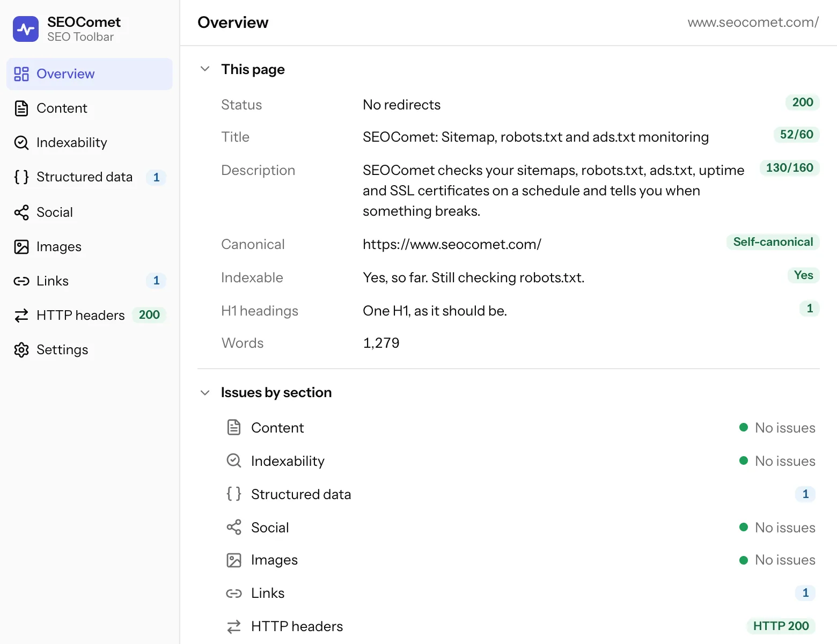
Task: Click Links chain icon in Issues list
Action: (234, 593)
